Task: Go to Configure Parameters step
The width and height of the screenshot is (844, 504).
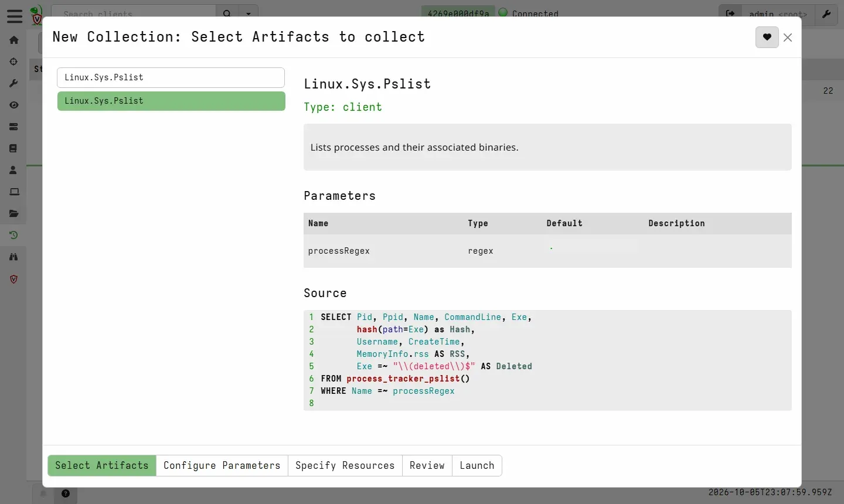Action: point(222,465)
